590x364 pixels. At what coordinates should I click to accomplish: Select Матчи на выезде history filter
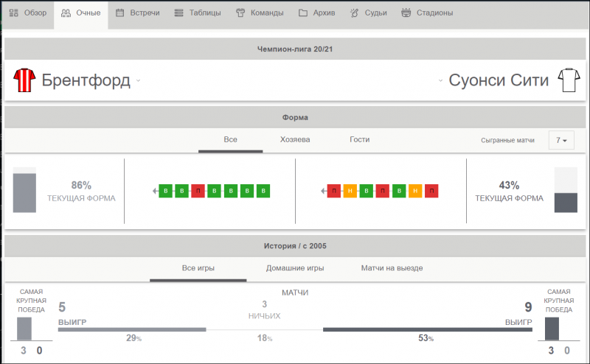[x=392, y=268]
